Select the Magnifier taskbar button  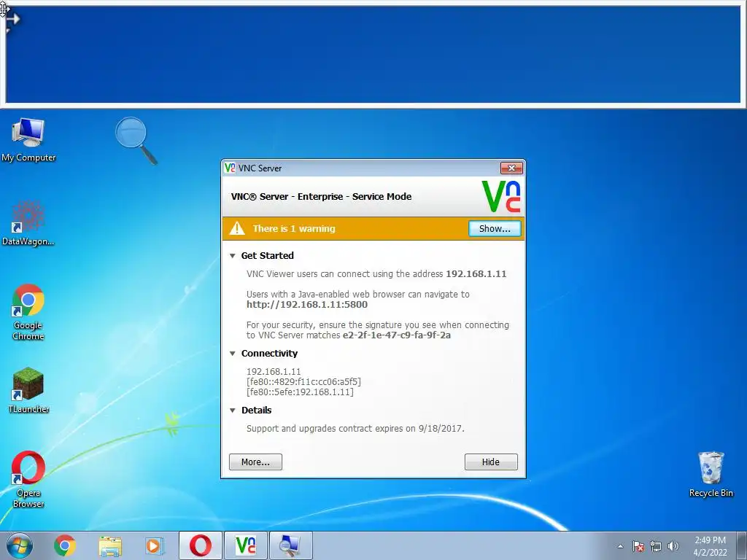(x=290, y=545)
